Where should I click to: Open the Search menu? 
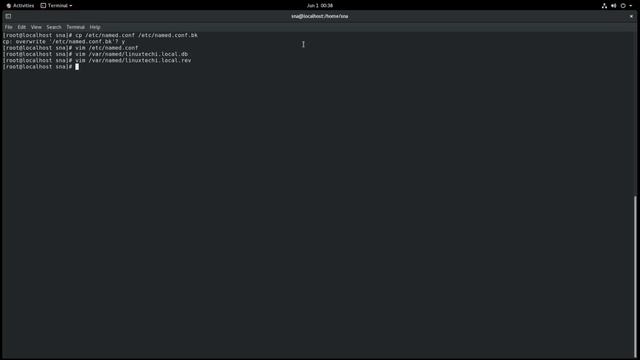tap(53, 27)
